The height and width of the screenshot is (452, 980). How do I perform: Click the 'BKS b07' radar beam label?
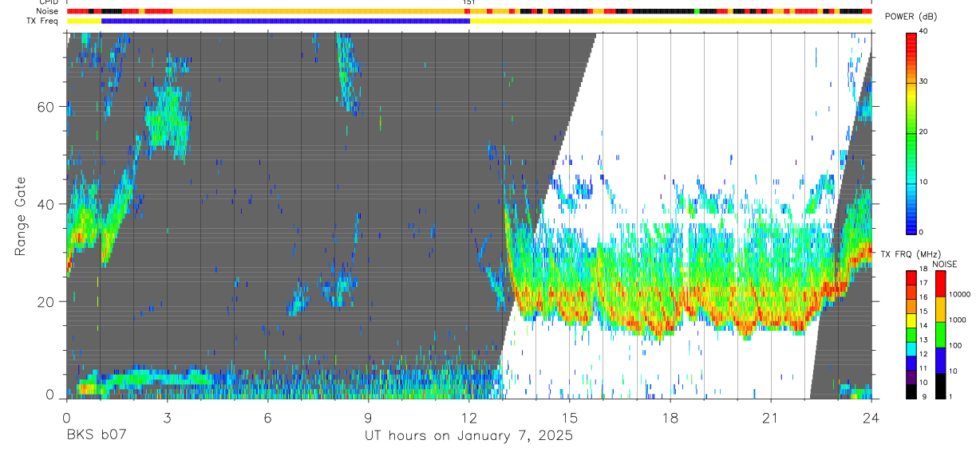tap(96, 436)
